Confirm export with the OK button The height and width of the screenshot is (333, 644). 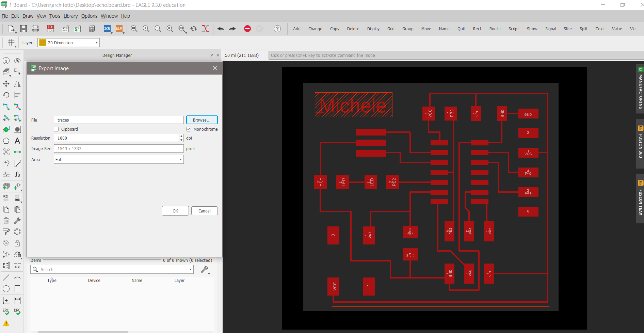(175, 211)
